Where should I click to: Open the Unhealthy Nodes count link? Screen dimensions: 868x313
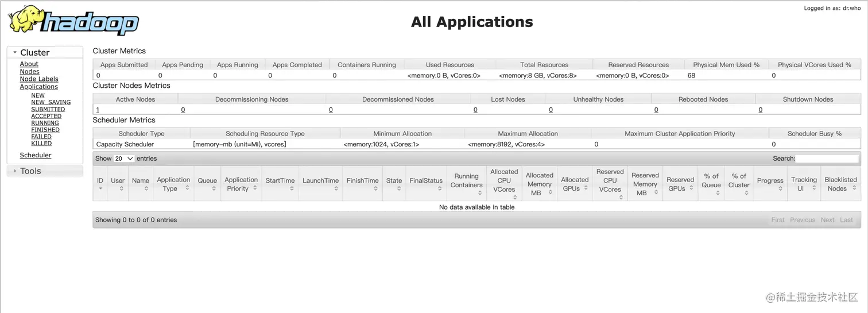pyautogui.click(x=551, y=110)
